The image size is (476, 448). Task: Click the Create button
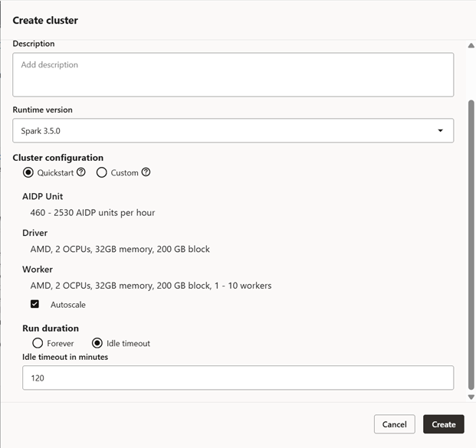(x=443, y=424)
